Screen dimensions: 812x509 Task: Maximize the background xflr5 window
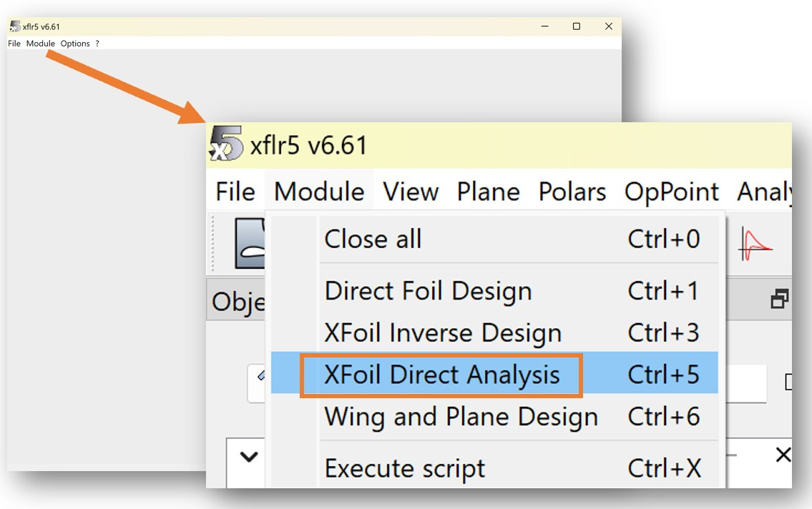[576, 26]
